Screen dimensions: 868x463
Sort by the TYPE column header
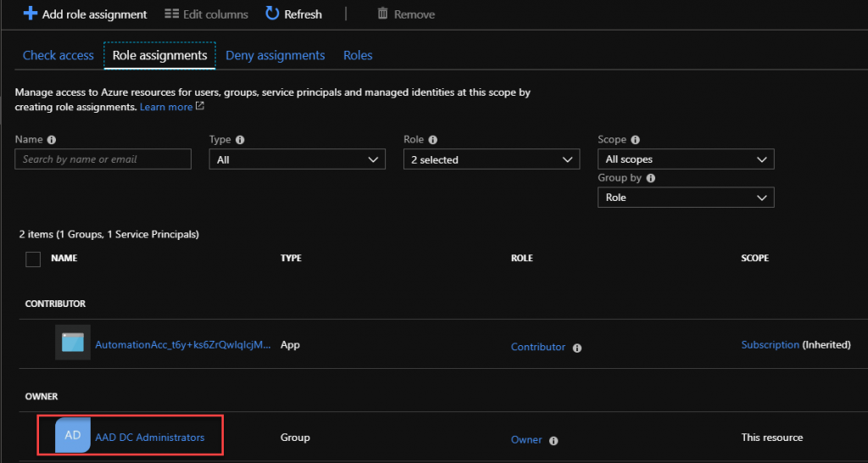[292, 258]
